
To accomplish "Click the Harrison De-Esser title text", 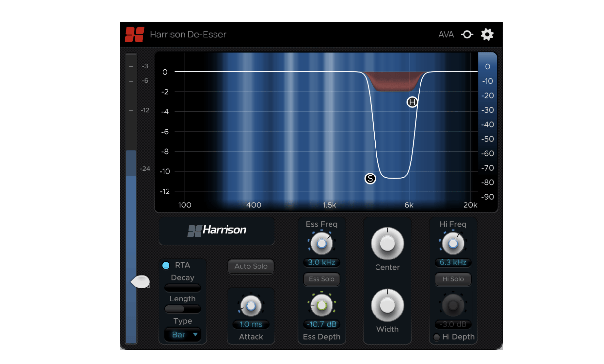I will pos(188,34).
